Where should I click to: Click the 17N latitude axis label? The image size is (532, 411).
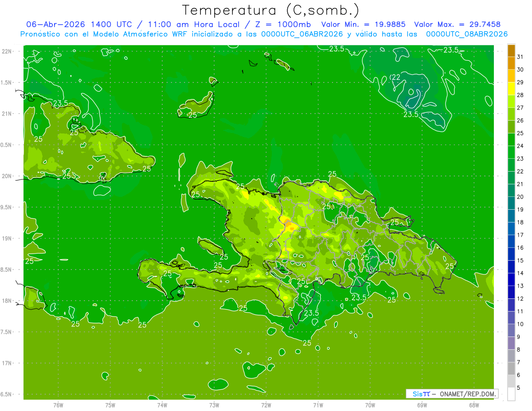click(7, 363)
